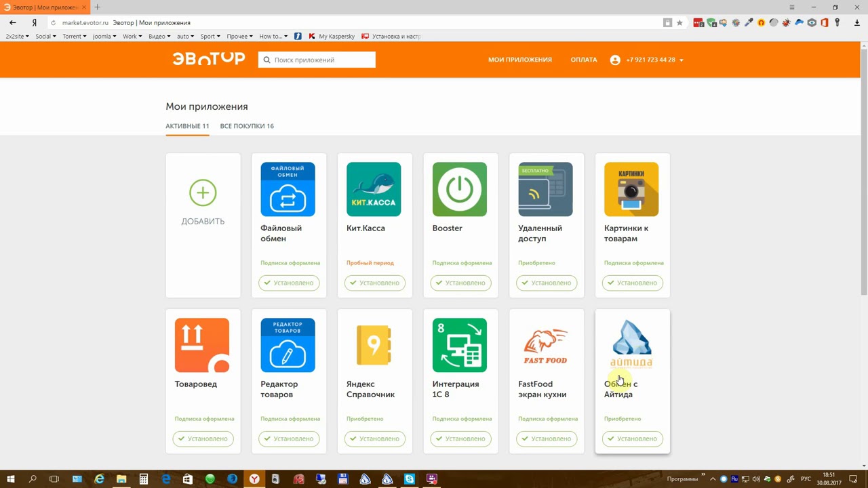Viewport: 868px width, 488px height.
Task: Click the Удаленный доступ app title
Action: tap(540, 233)
